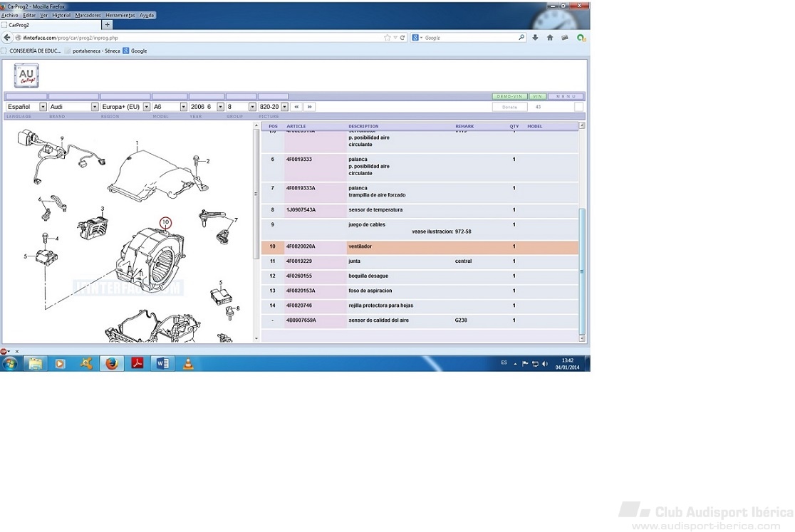Screen dimensions: 795x532
Task: Open the Region dropdown showing Europa+ (EU)
Action: coord(126,107)
